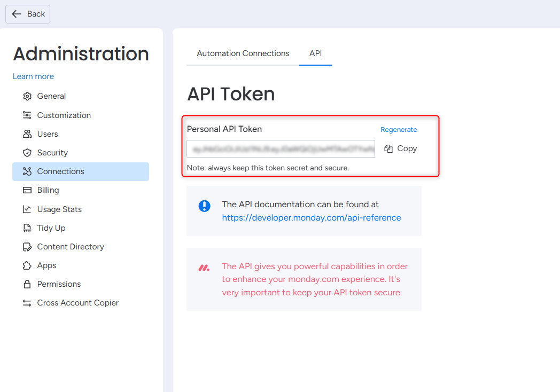Click inside the Personal API Token field
This screenshot has height=392, width=560.
pyautogui.click(x=281, y=149)
